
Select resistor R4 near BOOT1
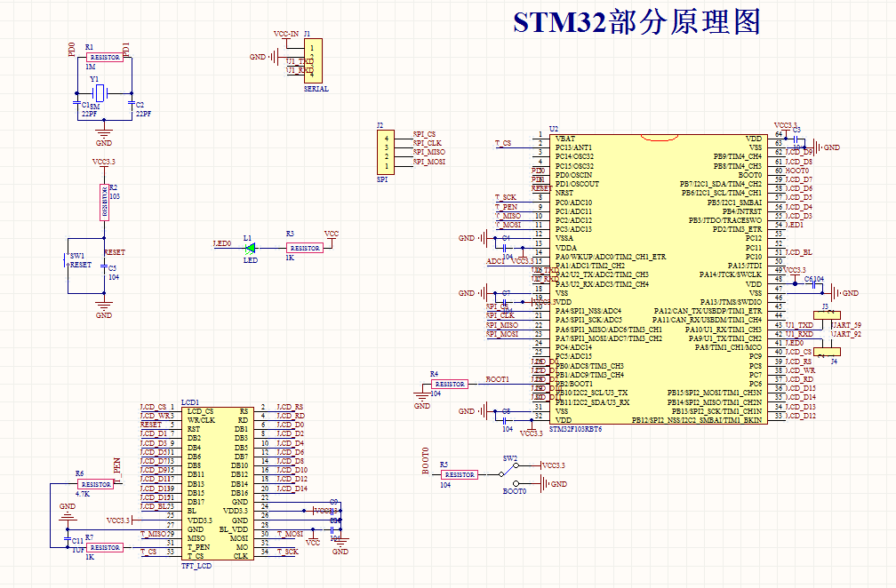tap(450, 385)
